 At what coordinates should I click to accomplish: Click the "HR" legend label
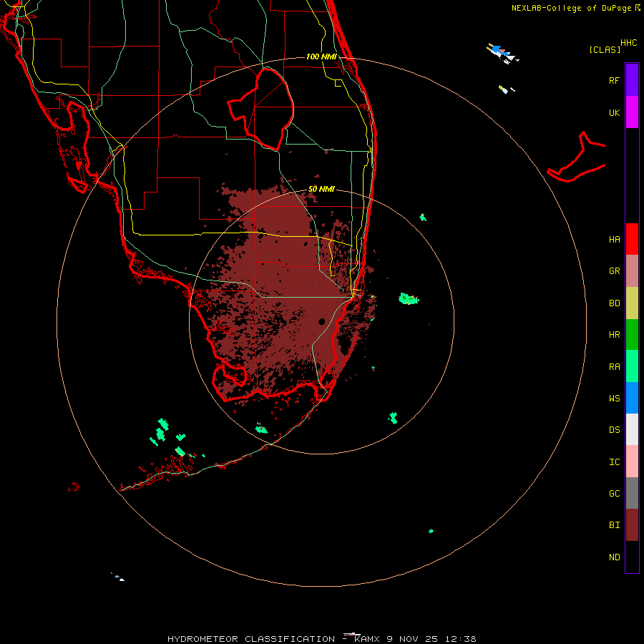(614, 335)
